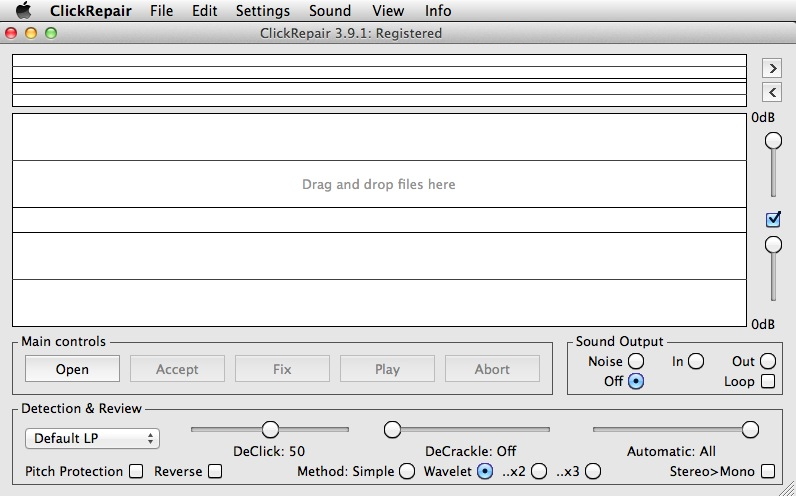Image resolution: width=796 pixels, height=496 pixels.
Task: Click the Automatic slider handle
Action: pos(750,429)
